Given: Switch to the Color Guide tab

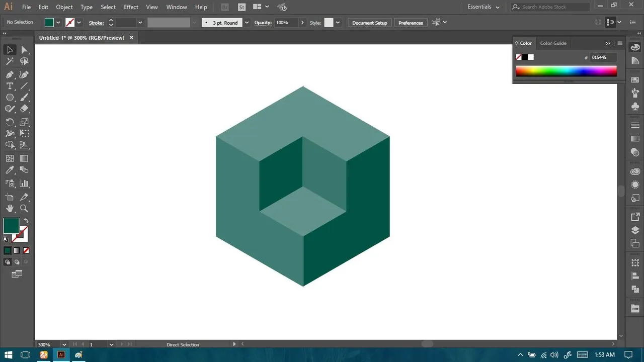Looking at the screenshot, I should pos(553,43).
